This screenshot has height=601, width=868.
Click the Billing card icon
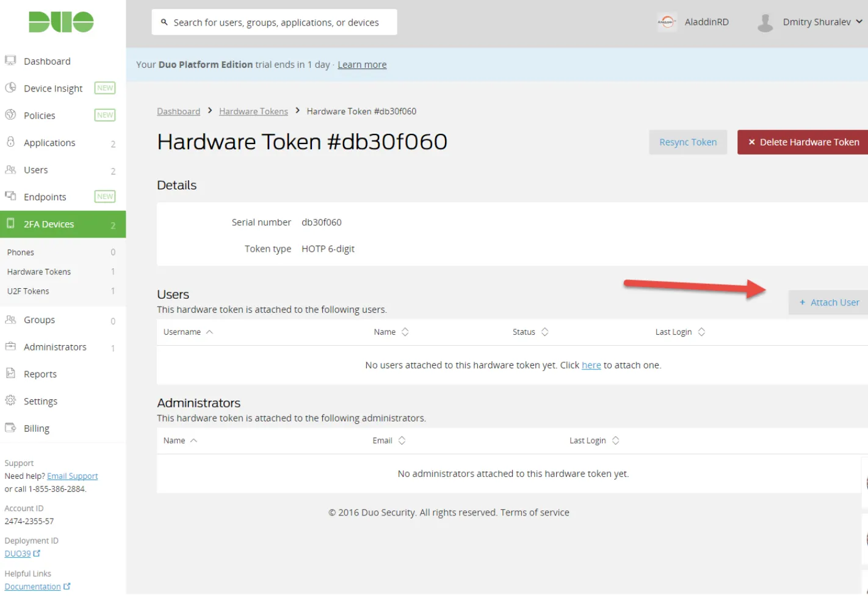pos(10,428)
